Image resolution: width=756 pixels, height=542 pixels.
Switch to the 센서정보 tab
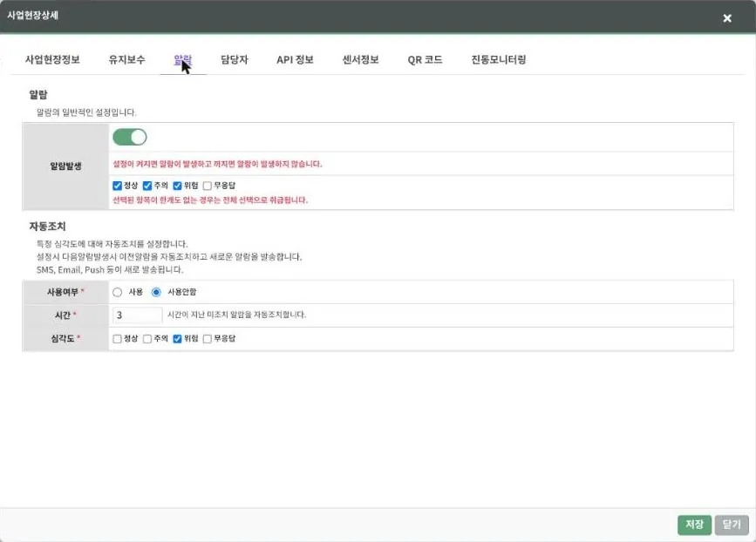point(361,60)
